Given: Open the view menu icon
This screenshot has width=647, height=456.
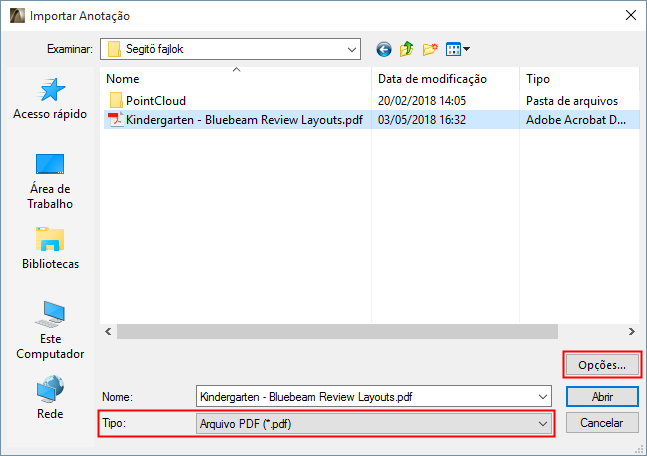Looking at the screenshot, I should tap(458, 49).
